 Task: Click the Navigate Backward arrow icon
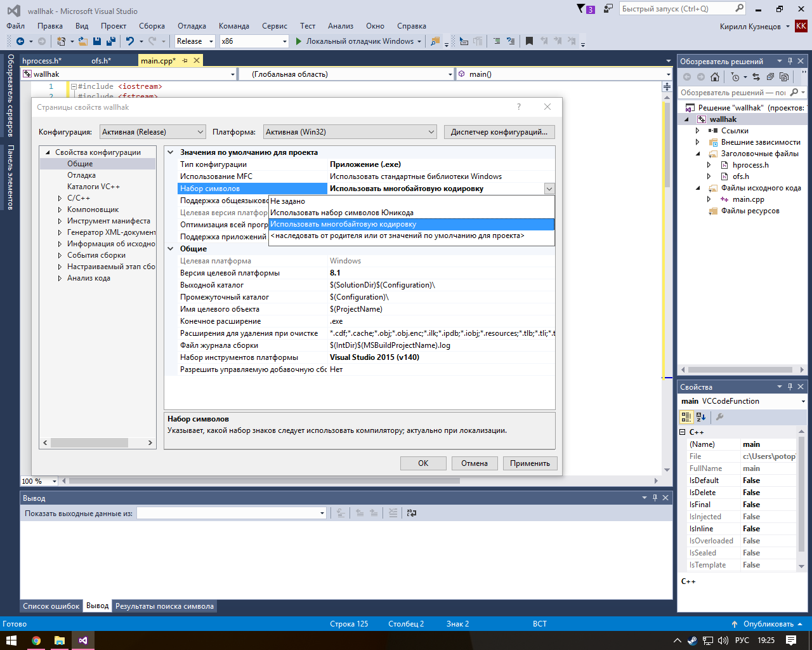pyautogui.click(x=20, y=41)
